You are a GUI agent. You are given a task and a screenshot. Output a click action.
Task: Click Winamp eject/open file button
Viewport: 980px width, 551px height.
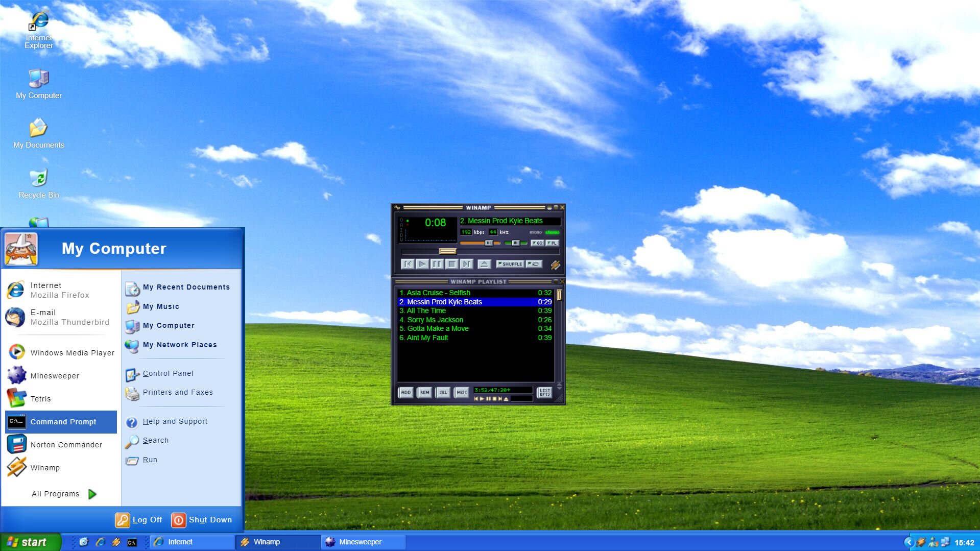(x=484, y=264)
